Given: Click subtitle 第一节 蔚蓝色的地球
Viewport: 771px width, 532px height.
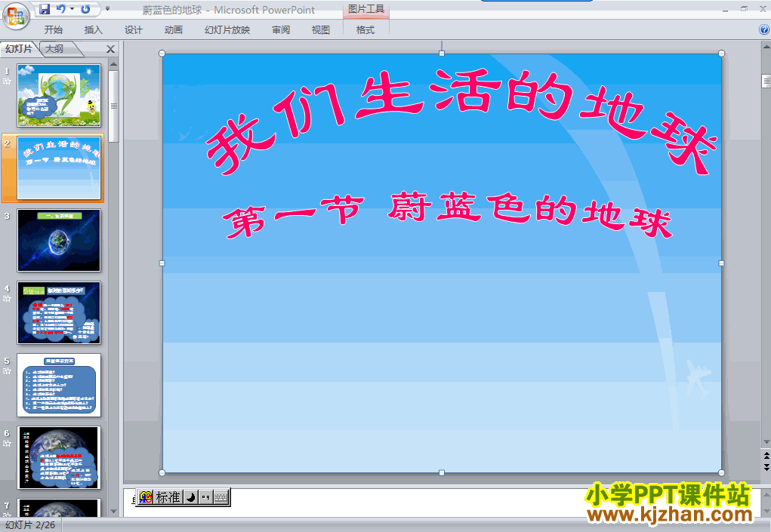Looking at the screenshot, I should coord(448,215).
